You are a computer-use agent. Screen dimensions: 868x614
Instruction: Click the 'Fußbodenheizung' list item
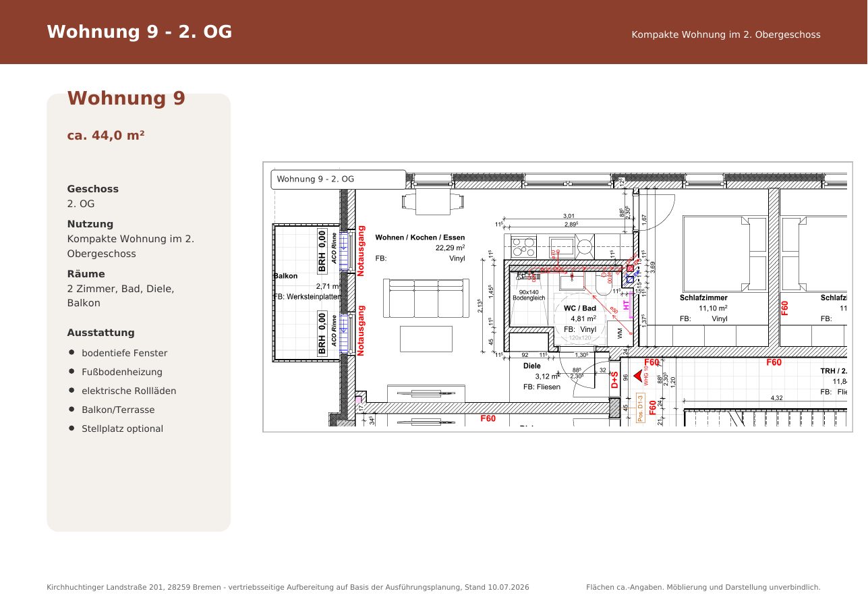[x=122, y=372]
